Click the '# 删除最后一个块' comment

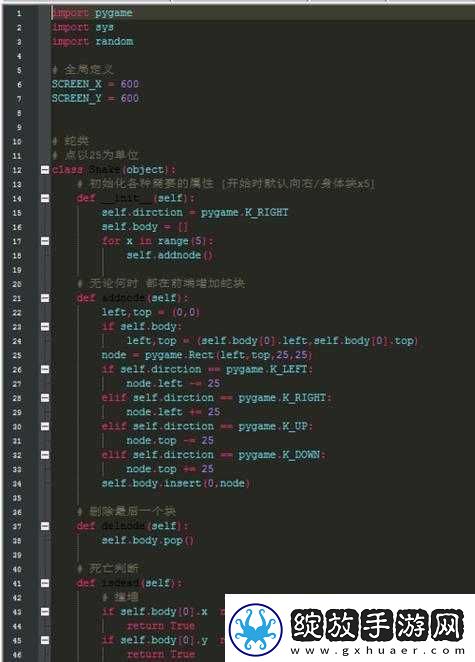(126, 512)
